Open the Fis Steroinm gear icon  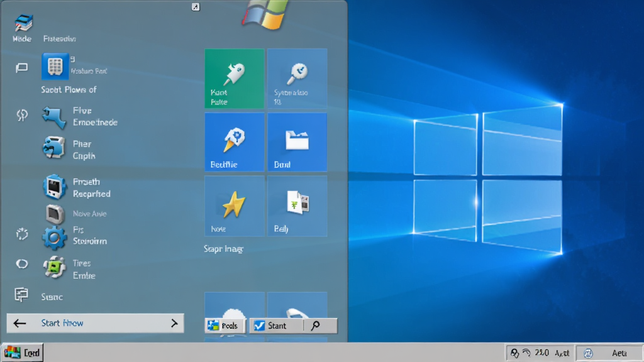click(x=54, y=237)
